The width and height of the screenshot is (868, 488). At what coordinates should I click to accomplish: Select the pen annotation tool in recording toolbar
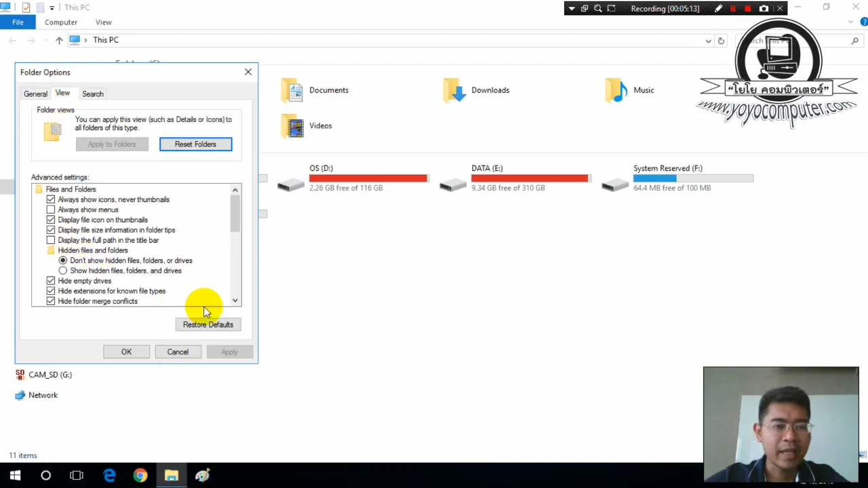(719, 8)
